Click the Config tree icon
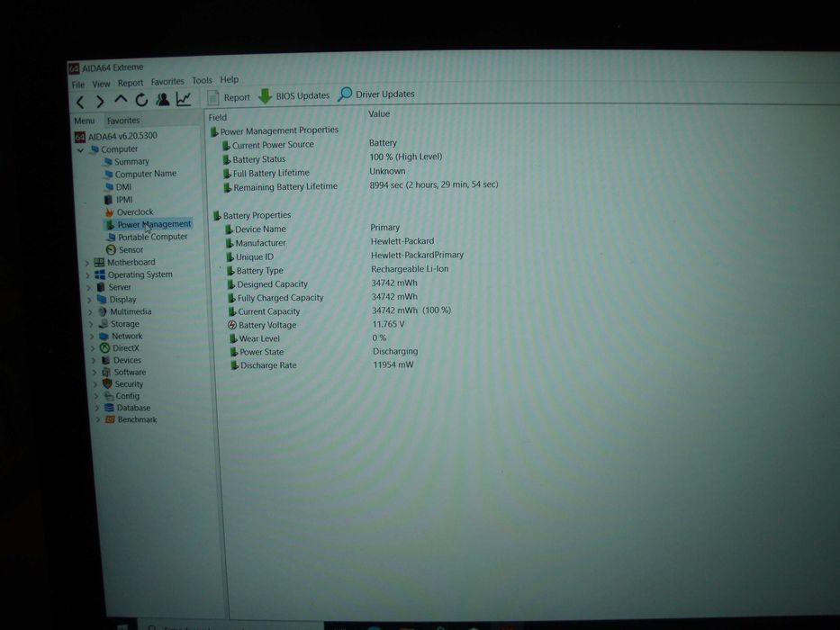Screen dimensions: 840x630 point(108,396)
